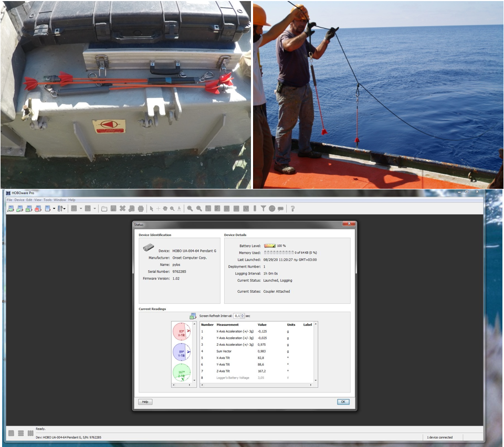The height and width of the screenshot is (447, 504).
Task: Click the comment bubble toolbar icon
Action: coord(280,209)
